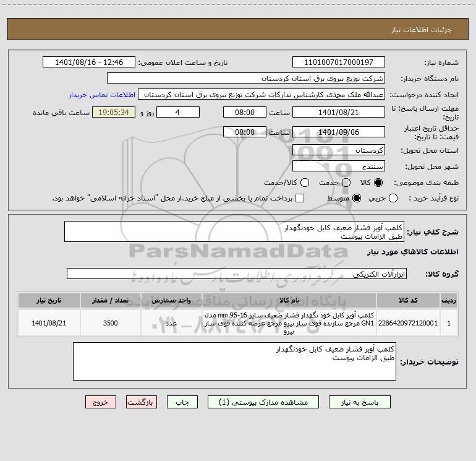Click the تعداد / مقدار column header

111,300
